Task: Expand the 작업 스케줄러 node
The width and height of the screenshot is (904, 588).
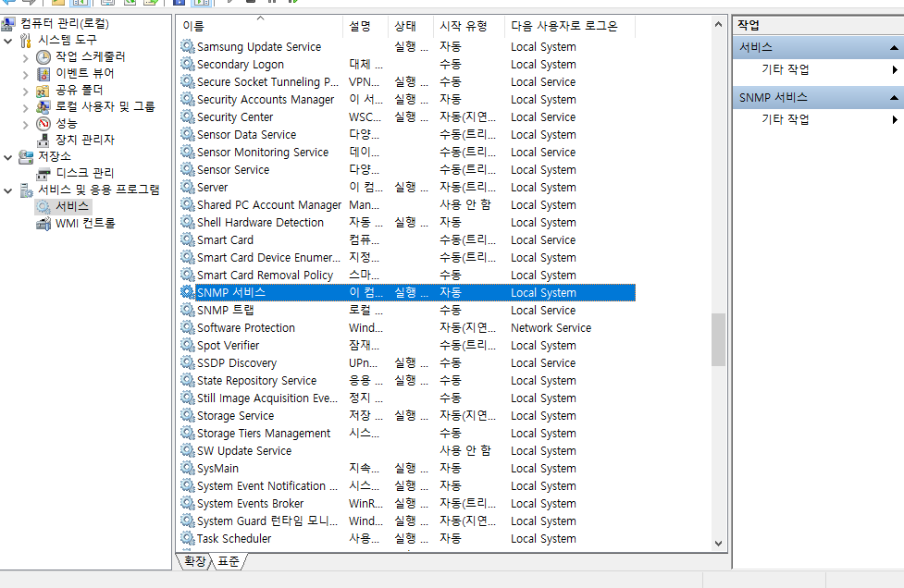Action: (x=25, y=57)
